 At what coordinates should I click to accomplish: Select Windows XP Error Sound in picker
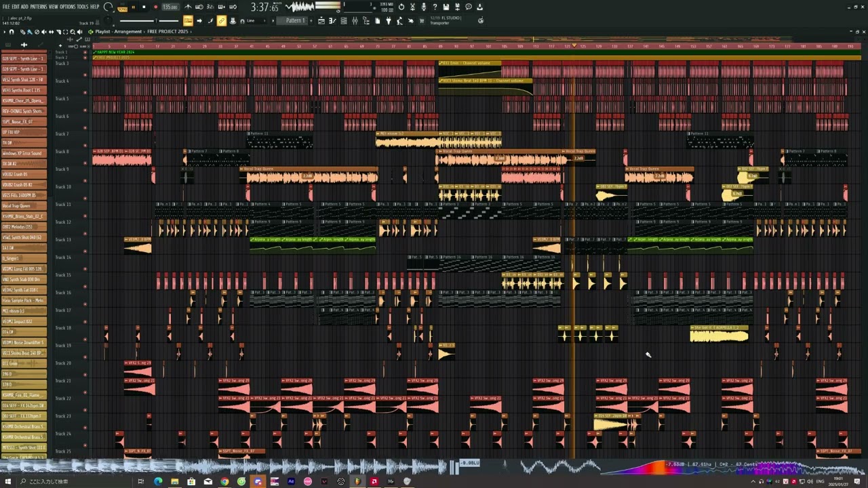point(23,153)
